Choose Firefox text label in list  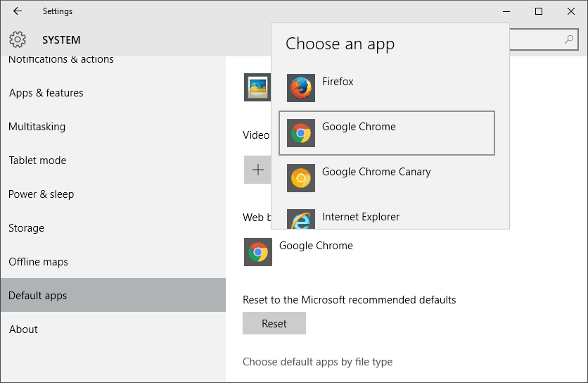pyautogui.click(x=338, y=82)
